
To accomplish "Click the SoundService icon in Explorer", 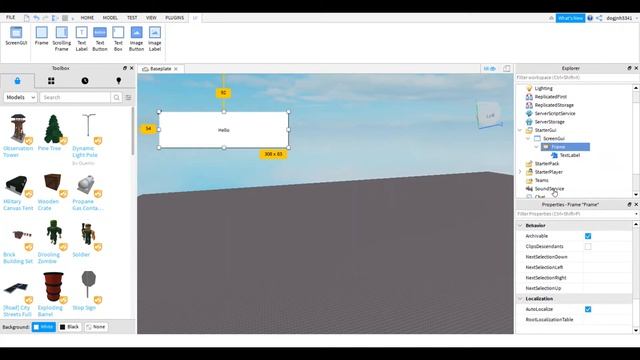I will tap(529, 189).
